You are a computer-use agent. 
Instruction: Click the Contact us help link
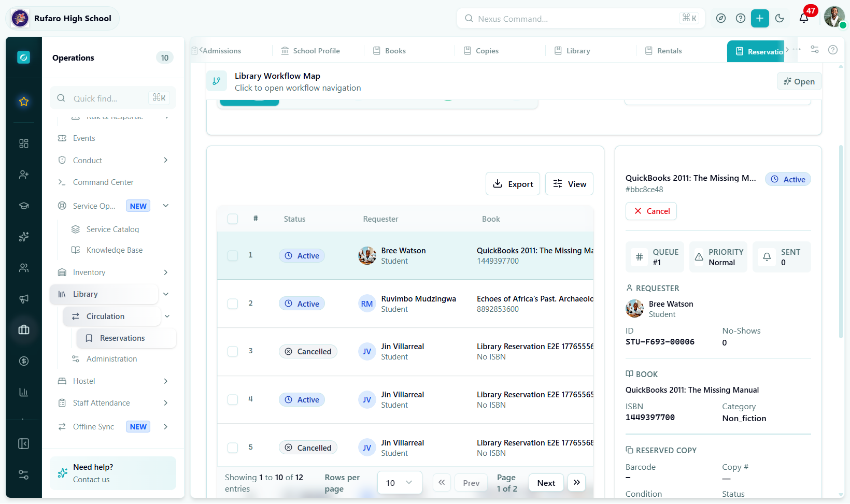click(x=91, y=480)
